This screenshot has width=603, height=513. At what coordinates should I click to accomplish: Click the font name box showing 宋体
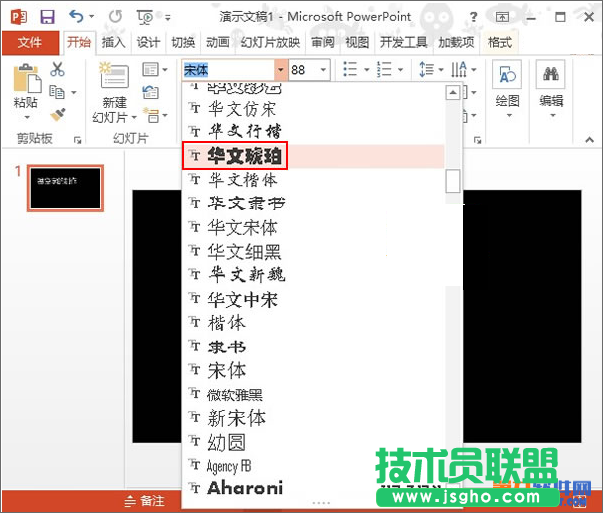tap(229, 70)
